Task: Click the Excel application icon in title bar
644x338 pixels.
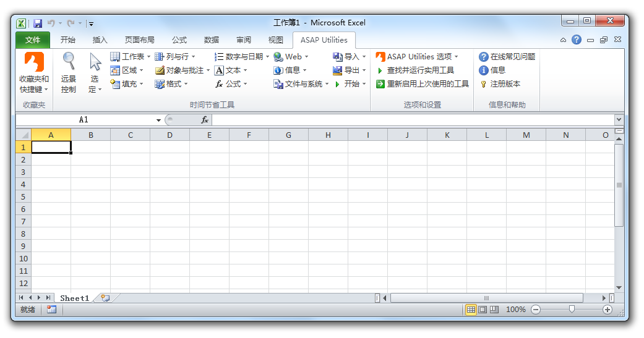Action: [x=22, y=23]
